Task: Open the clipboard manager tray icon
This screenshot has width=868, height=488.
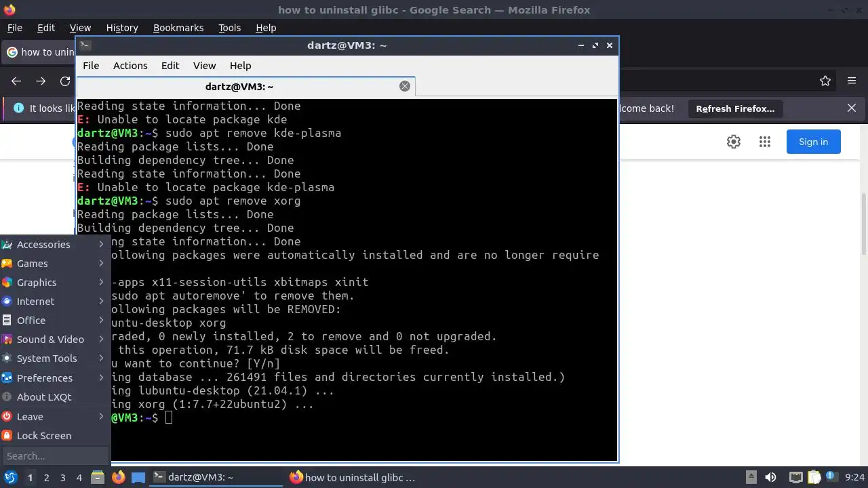Action: (x=814, y=478)
